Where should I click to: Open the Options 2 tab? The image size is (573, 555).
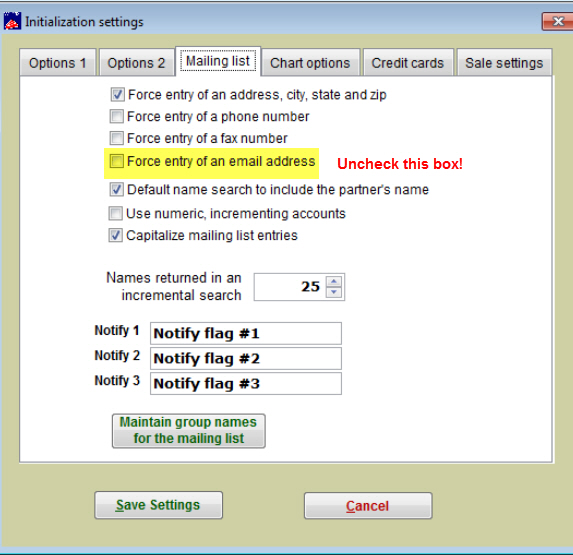pos(136,63)
